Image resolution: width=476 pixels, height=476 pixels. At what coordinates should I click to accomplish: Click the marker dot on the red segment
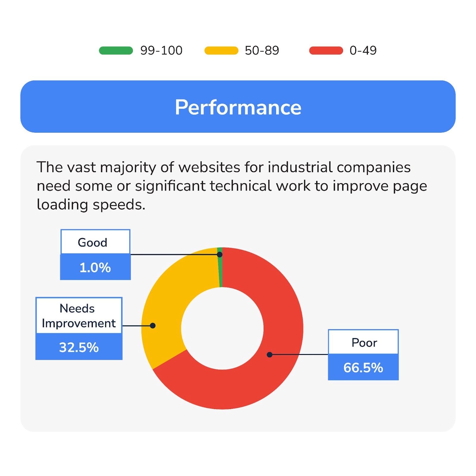click(x=270, y=354)
